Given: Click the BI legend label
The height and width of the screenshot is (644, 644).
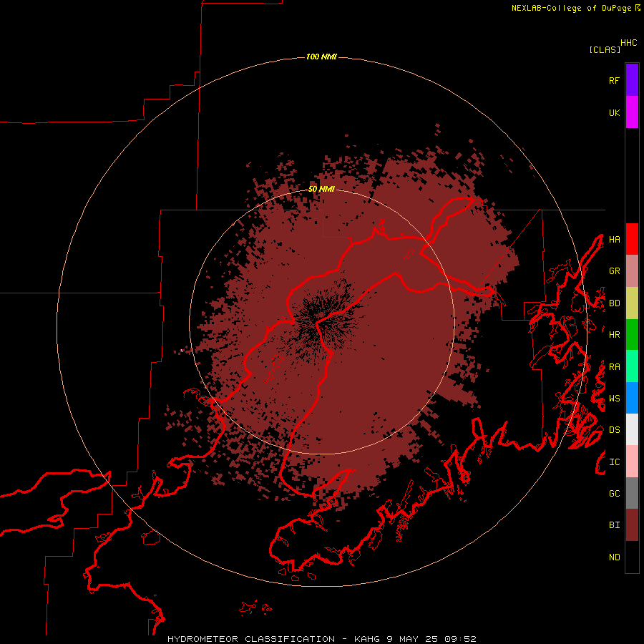Looking at the screenshot, I should click(x=614, y=525).
